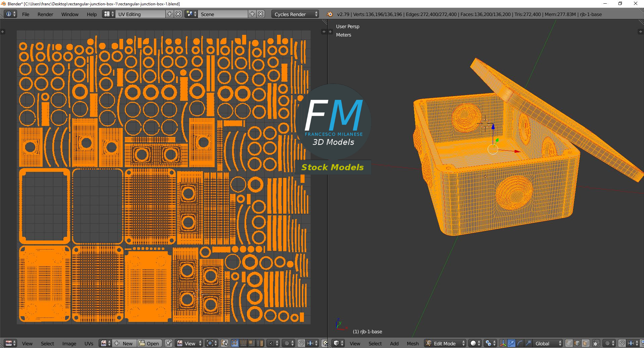Screen dimensions: 644x348
Task: Expand the Global orientation dropdown
Action: [x=547, y=343]
